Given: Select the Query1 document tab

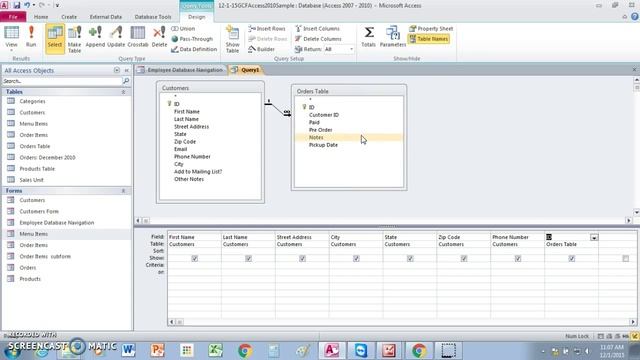Looking at the screenshot, I should 246,70.
